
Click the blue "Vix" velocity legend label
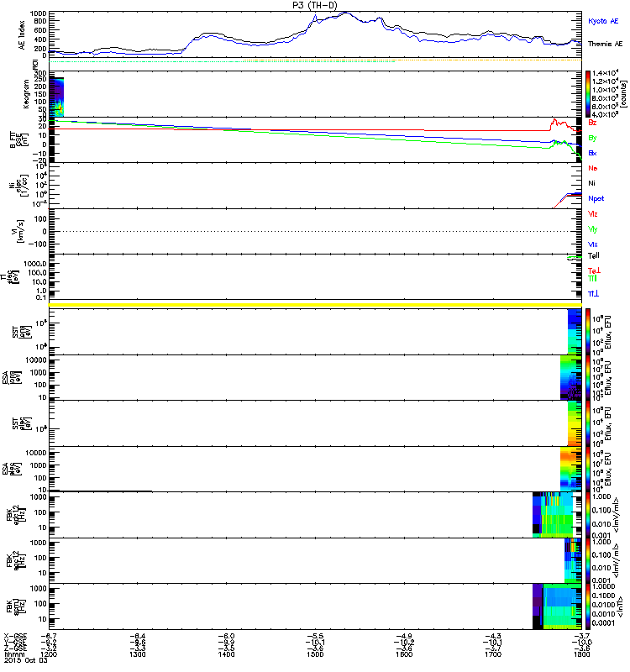coord(592,244)
